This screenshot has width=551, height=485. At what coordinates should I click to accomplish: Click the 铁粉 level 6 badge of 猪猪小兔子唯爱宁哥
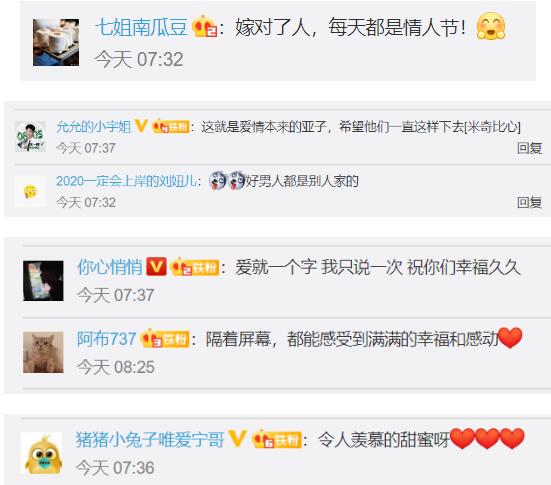277,439
